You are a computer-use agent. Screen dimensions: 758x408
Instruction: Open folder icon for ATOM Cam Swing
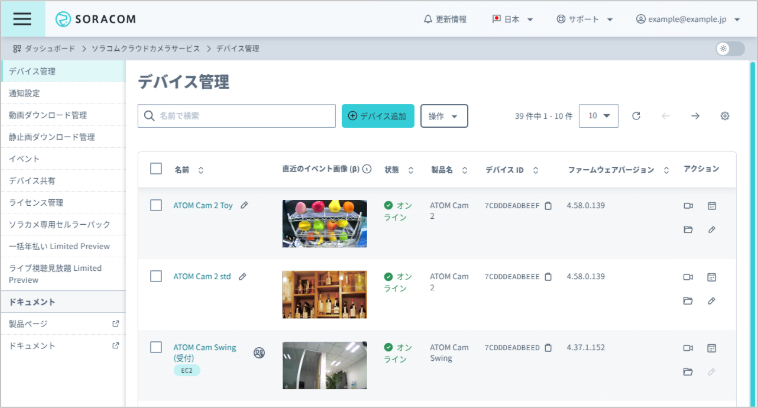click(688, 372)
